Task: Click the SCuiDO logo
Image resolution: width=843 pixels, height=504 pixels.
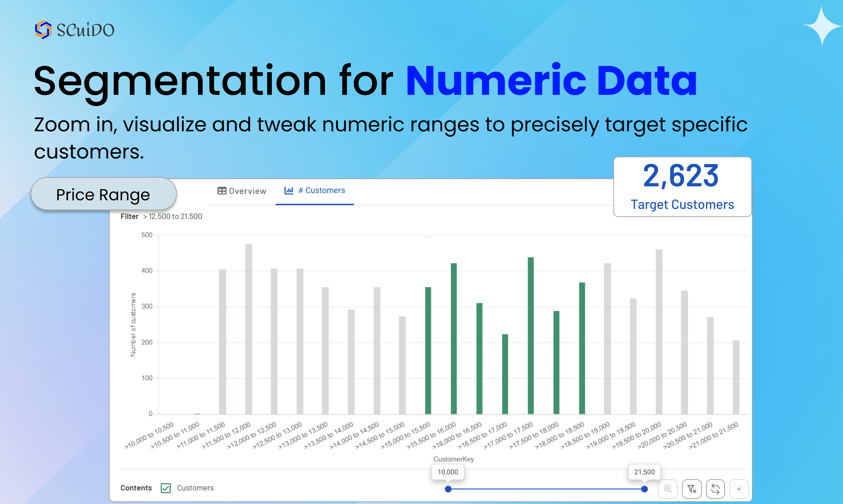Action: tap(75, 30)
